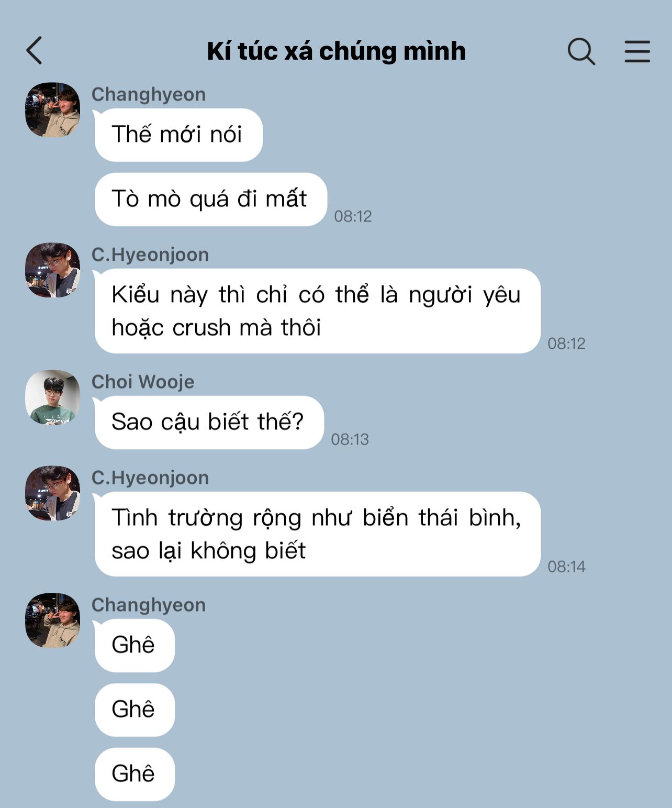Image resolution: width=672 pixels, height=808 pixels.
Task: Open the hamburger menu icon
Action: pos(637,51)
